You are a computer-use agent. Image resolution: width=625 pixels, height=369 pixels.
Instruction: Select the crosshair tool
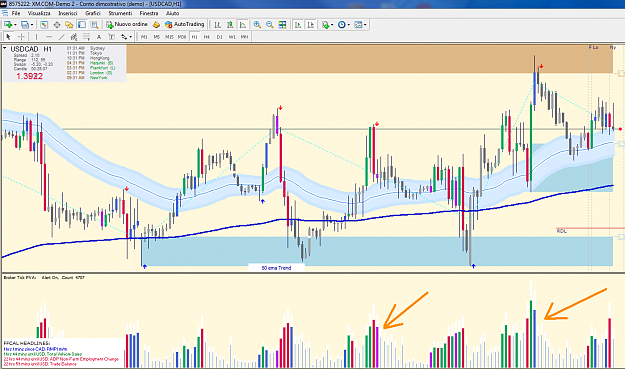(x=22, y=37)
